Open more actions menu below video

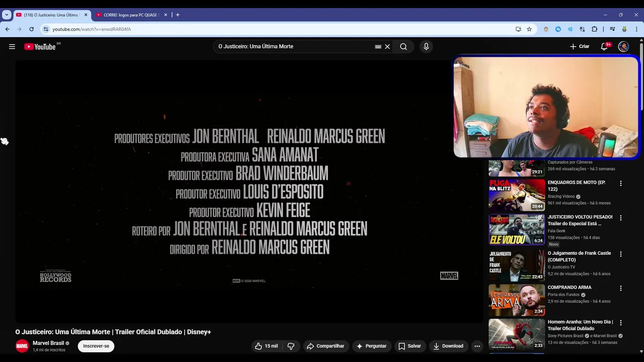point(477,346)
